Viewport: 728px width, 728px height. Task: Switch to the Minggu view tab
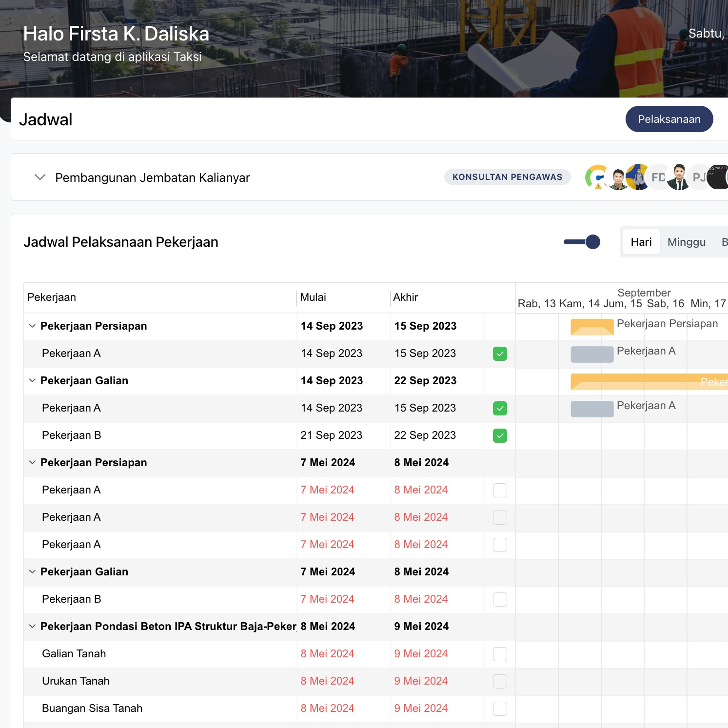point(686,242)
